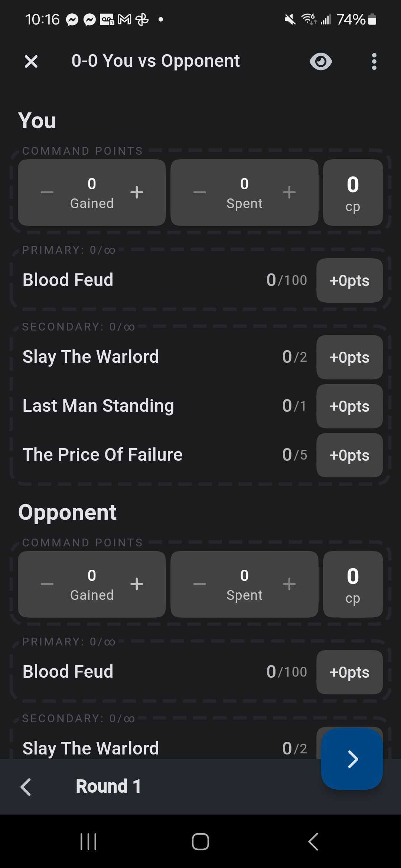Tap the opponent's Blood Feud +0pts button
The width and height of the screenshot is (401, 868).
click(x=349, y=672)
